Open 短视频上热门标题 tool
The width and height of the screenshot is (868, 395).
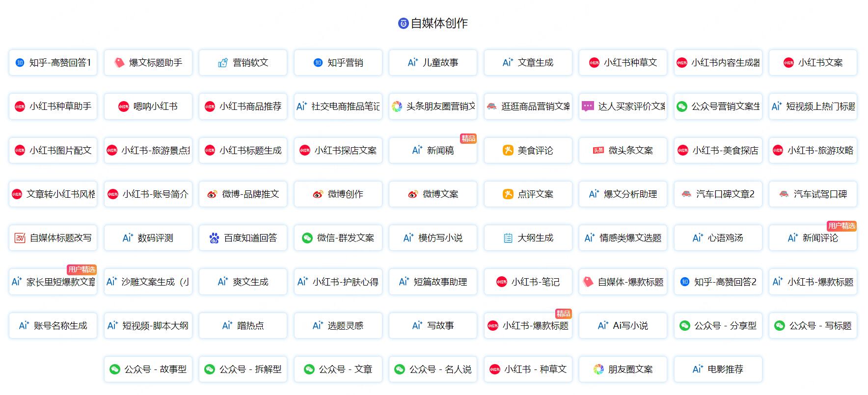[x=813, y=106]
